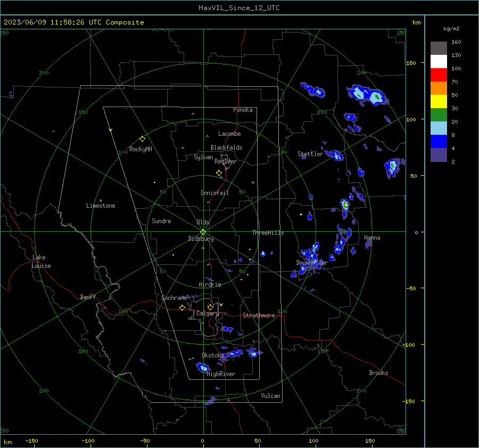Screen dimensions: 479x448
Task: Click the Calgary city label
Action: pyautogui.click(x=208, y=313)
